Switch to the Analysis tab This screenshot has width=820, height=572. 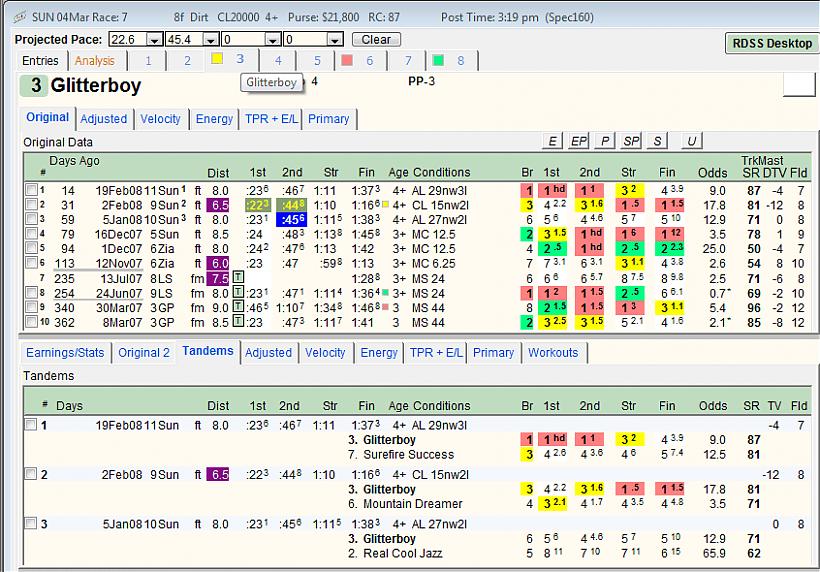coord(95,61)
